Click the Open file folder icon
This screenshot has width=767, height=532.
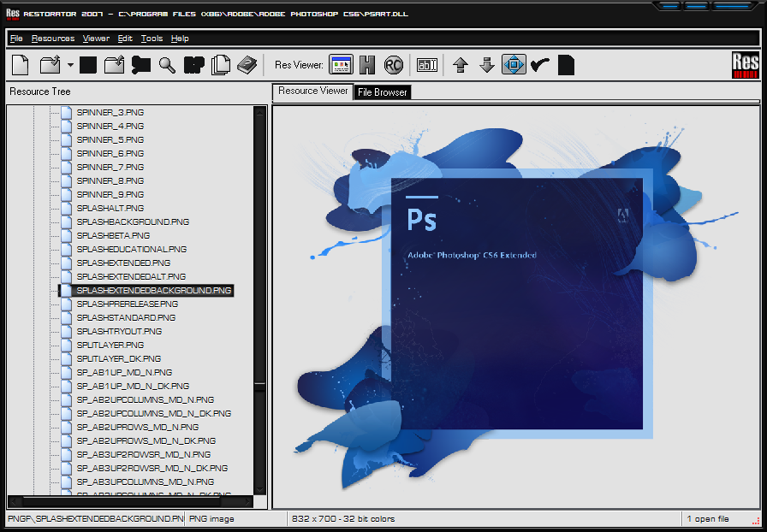tap(50, 65)
